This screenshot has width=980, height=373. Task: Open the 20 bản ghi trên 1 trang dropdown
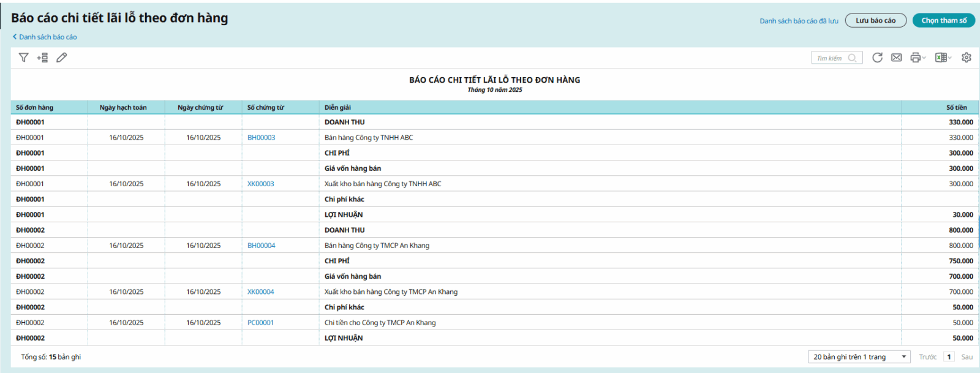(859, 357)
